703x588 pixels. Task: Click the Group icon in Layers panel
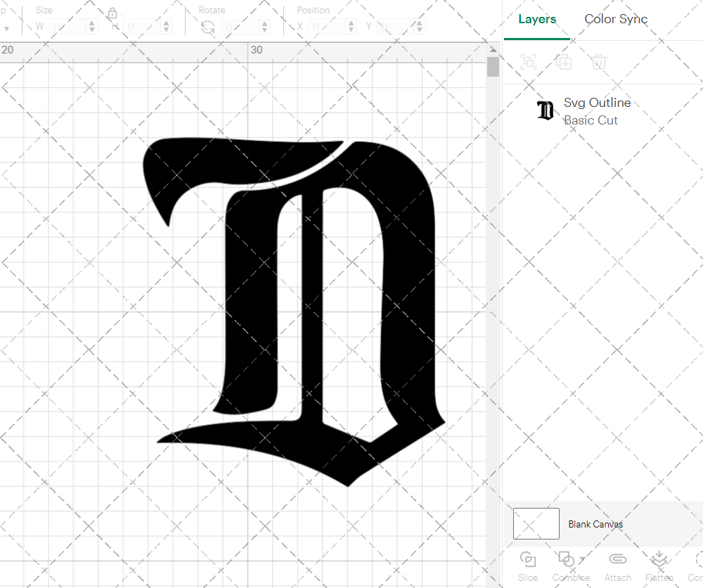point(529,62)
